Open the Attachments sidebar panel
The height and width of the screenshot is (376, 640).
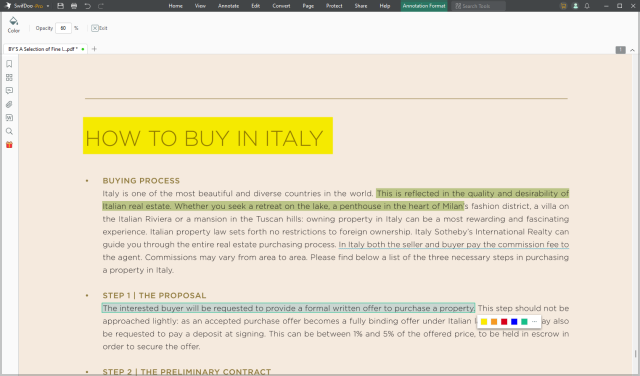tap(9, 104)
